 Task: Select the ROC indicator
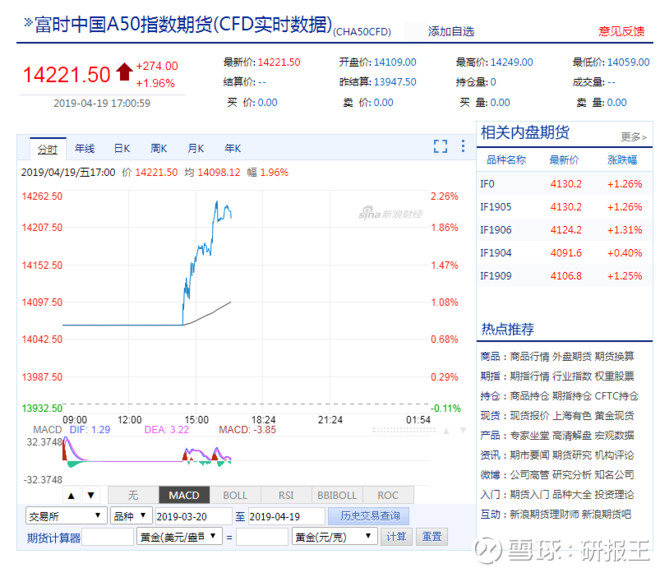[388, 495]
